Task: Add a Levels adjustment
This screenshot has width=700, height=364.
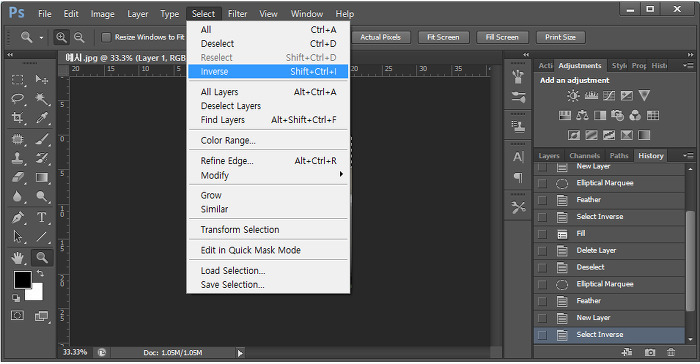Action: pos(591,96)
